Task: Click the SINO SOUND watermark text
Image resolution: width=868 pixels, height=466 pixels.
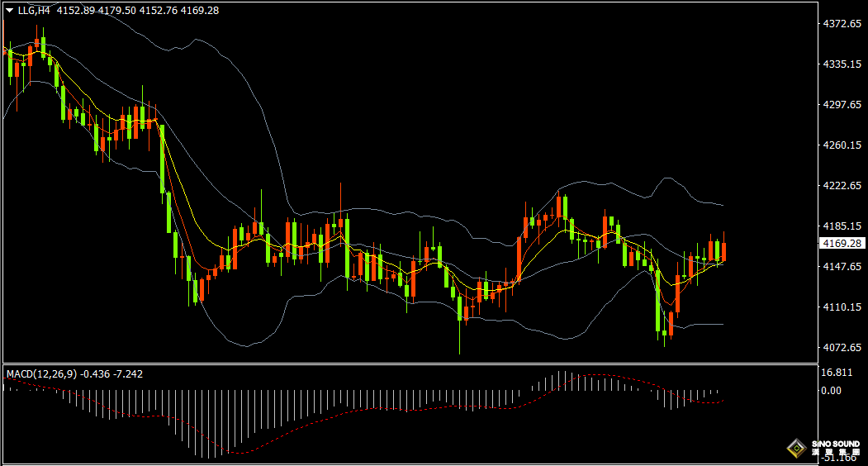Action: (x=836, y=444)
